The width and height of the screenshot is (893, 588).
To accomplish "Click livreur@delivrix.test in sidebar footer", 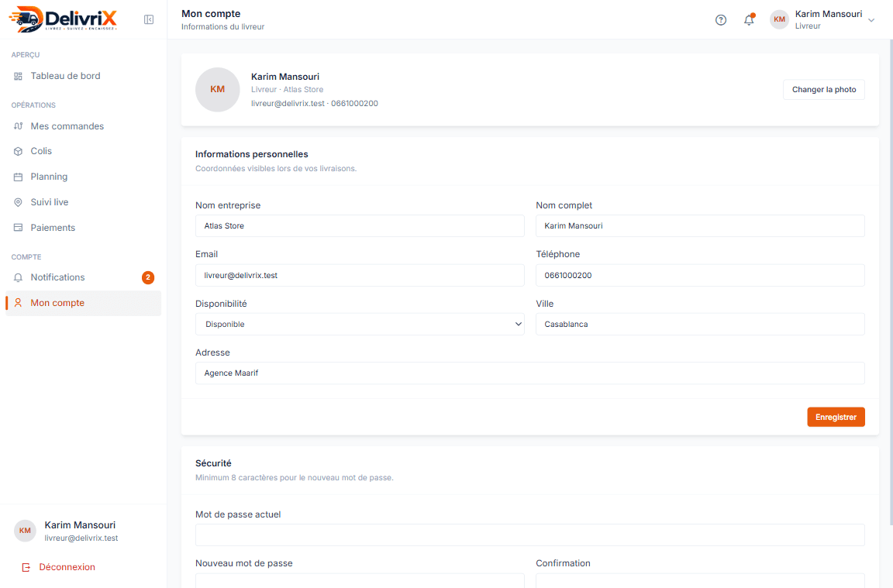I will (x=81, y=538).
